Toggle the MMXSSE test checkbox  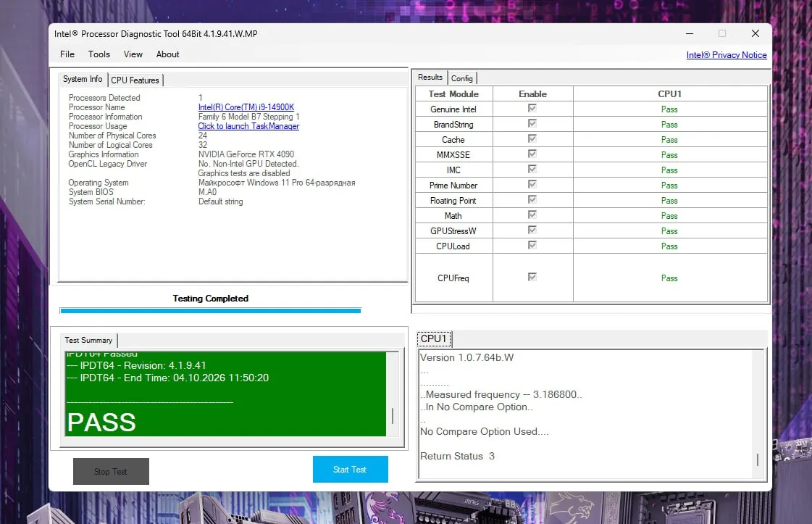tap(532, 154)
